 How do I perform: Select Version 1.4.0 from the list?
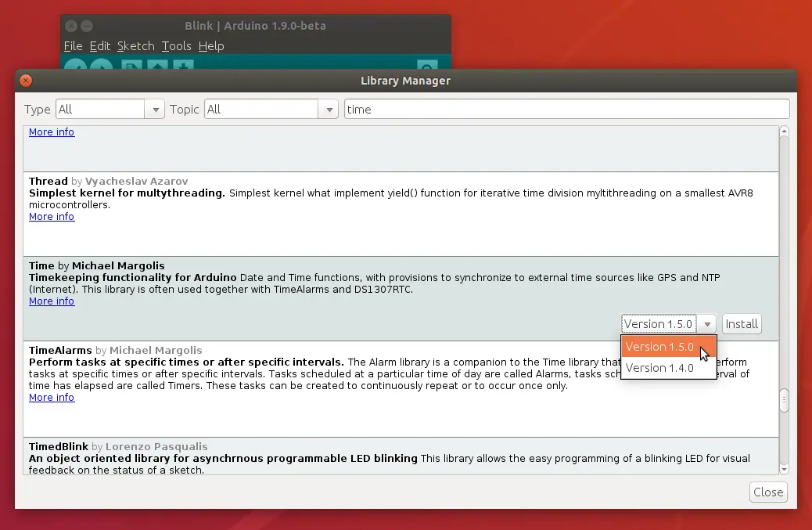point(659,368)
